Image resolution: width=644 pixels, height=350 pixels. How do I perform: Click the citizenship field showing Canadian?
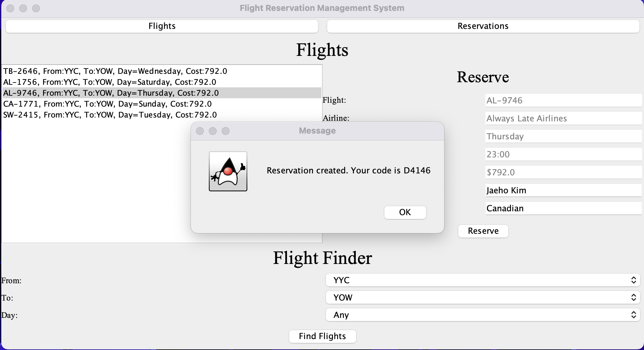tap(563, 208)
